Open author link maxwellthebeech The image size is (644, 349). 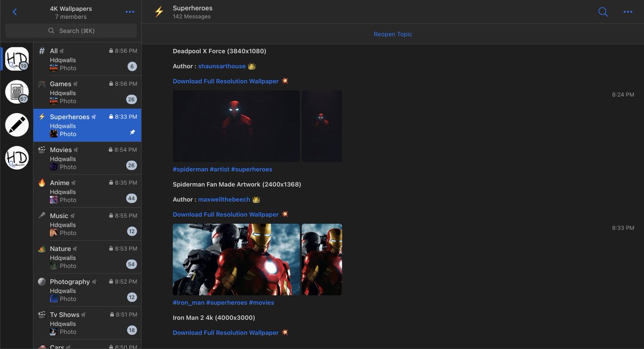coord(224,199)
